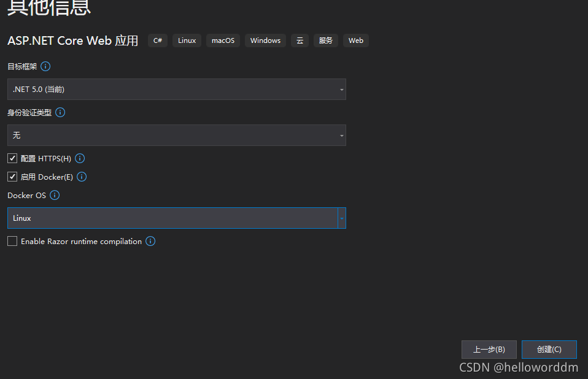Click the info icon beside 目标框架

point(45,66)
